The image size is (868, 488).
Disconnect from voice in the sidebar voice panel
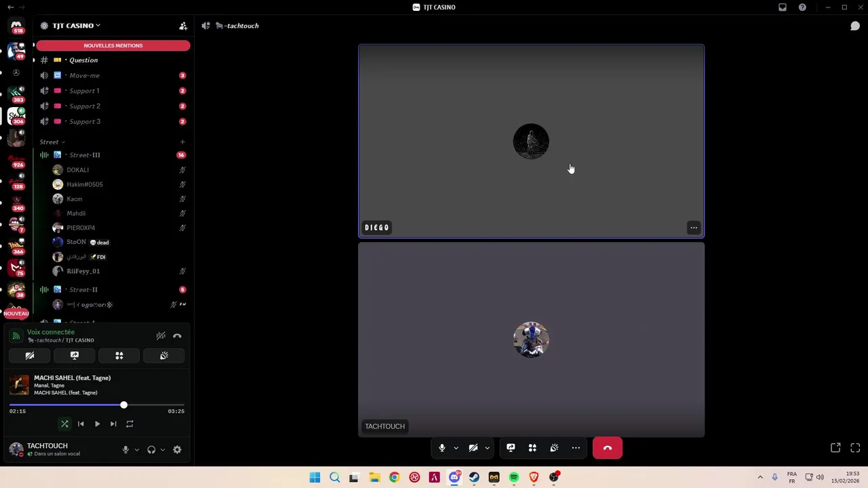point(177,336)
